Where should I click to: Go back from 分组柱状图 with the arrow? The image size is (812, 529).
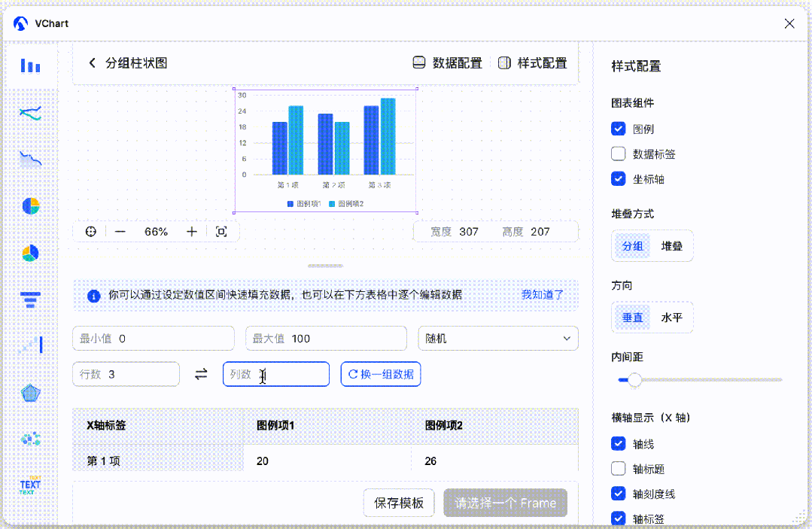[92, 62]
